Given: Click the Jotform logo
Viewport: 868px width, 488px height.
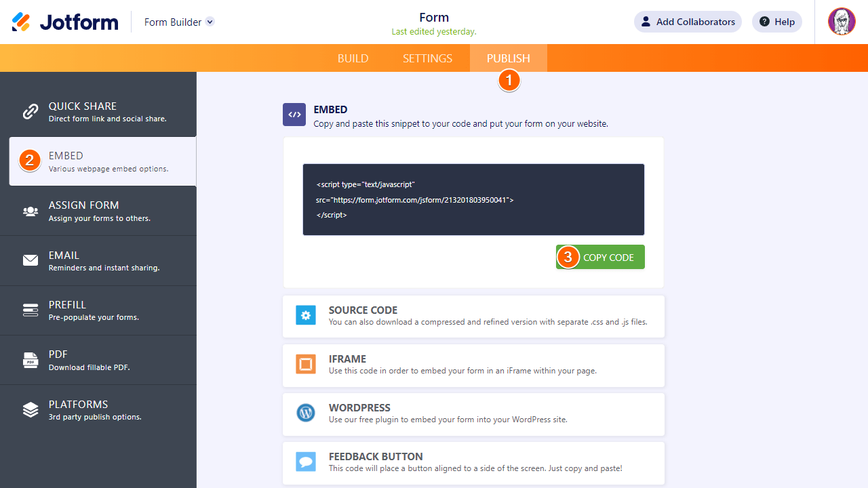Looking at the screenshot, I should pos(65,22).
